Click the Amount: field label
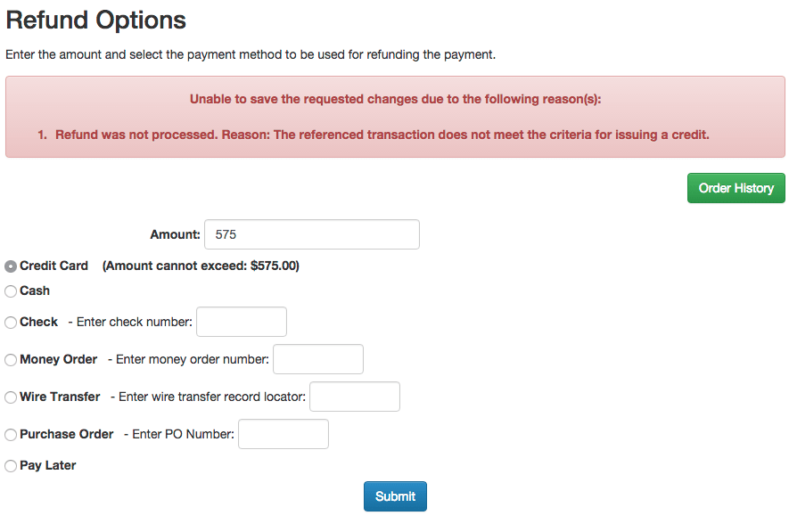Image resolution: width=789 pixels, height=532 pixels. point(175,234)
